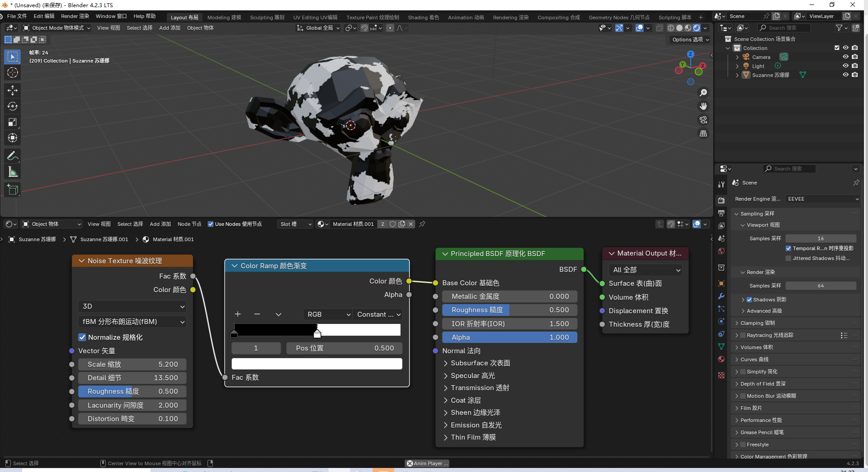Click the viewport zoom magnifier icon
Viewport: 868px width, 472px height.
(x=703, y=93)
